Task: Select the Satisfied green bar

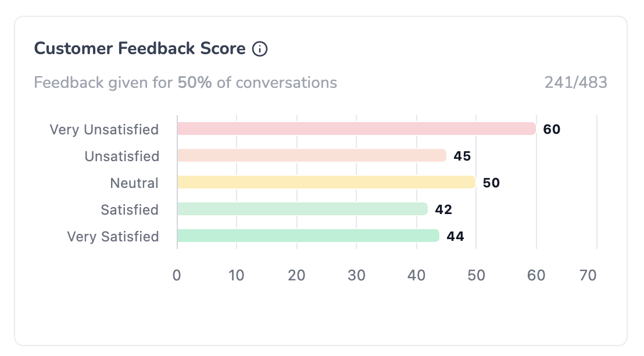Action: click(x=302, y=209)
